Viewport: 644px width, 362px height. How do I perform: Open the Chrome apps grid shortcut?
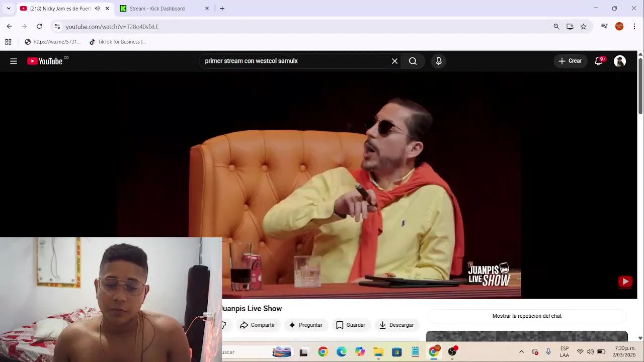[x=8, y=42]
